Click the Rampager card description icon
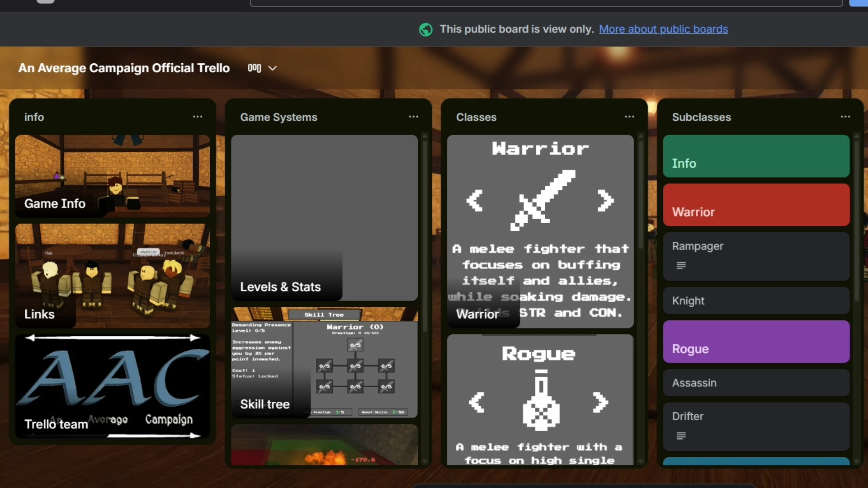This screenshot has width=868, height=488. point(681,266)
